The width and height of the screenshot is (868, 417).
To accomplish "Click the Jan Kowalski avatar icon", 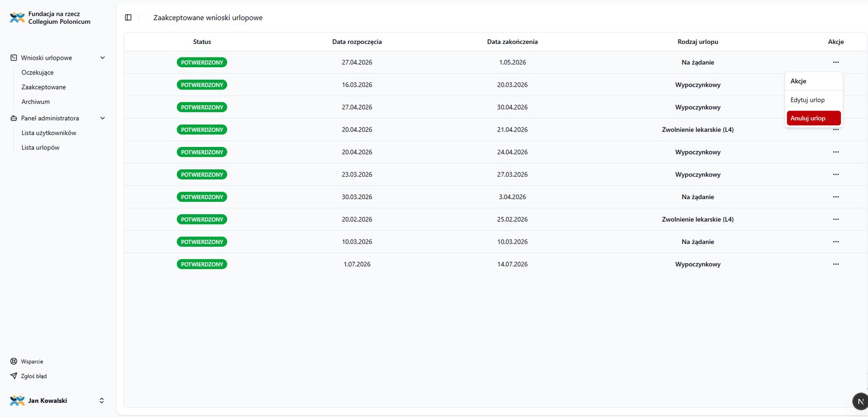I will pyautogui.click(x=17, y=401).
